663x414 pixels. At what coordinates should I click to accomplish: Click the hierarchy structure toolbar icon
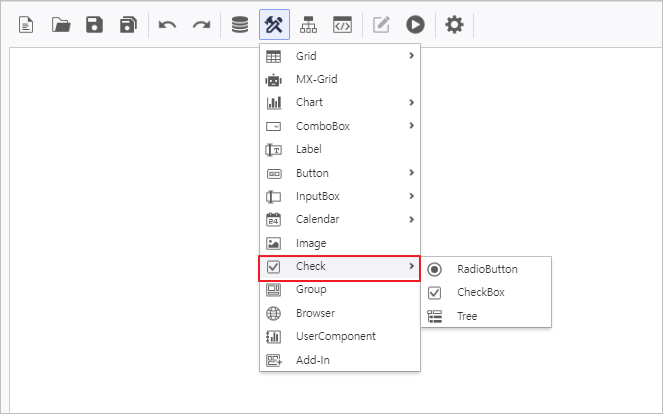pos(308,25)
